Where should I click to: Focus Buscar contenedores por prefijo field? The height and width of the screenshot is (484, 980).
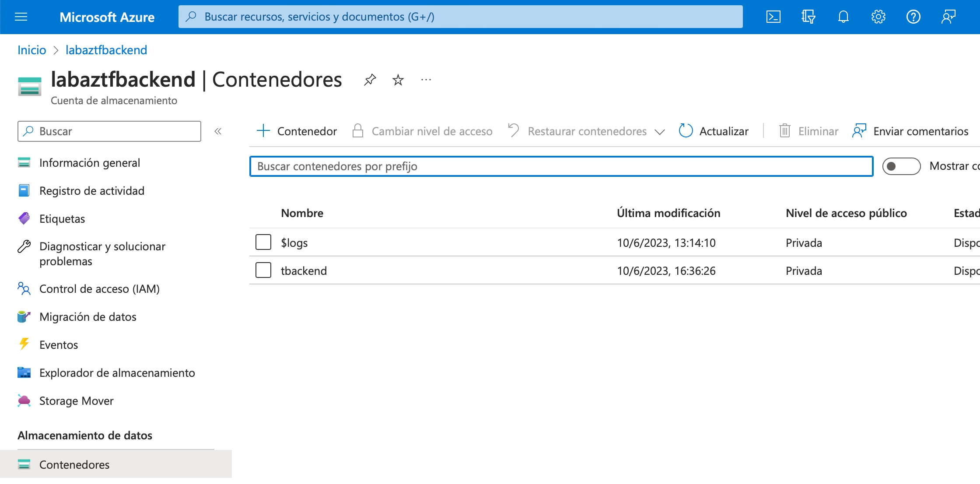[x=561, y=166]
